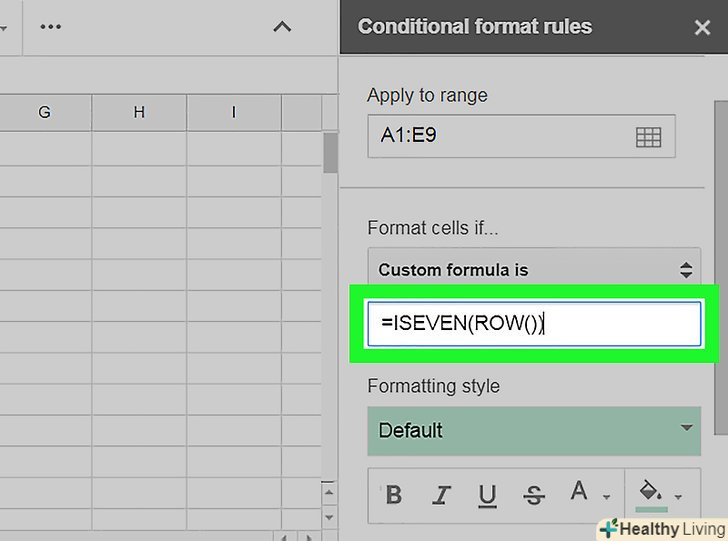The width and height of the screenshot is (728, 541).
Task: Toggle Strikethrough formatting icon
Action: (534, 495)
